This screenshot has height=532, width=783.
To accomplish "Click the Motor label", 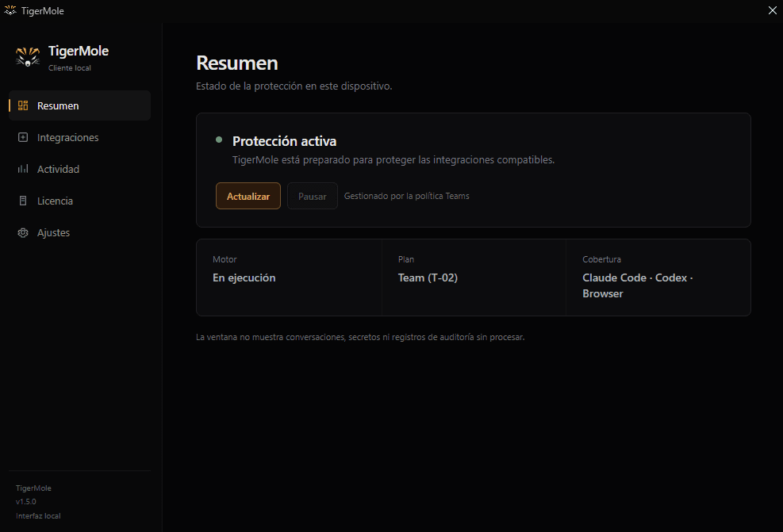I will click(225, 259).
